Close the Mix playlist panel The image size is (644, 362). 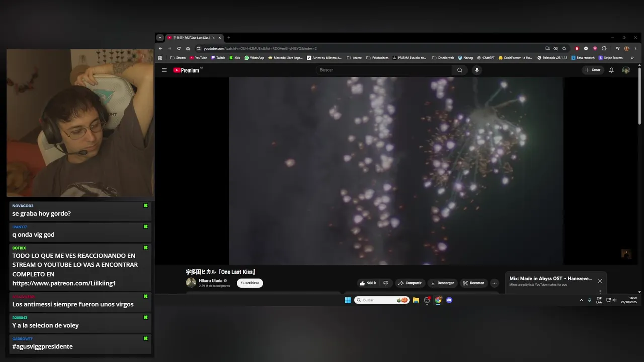point(600,281)
